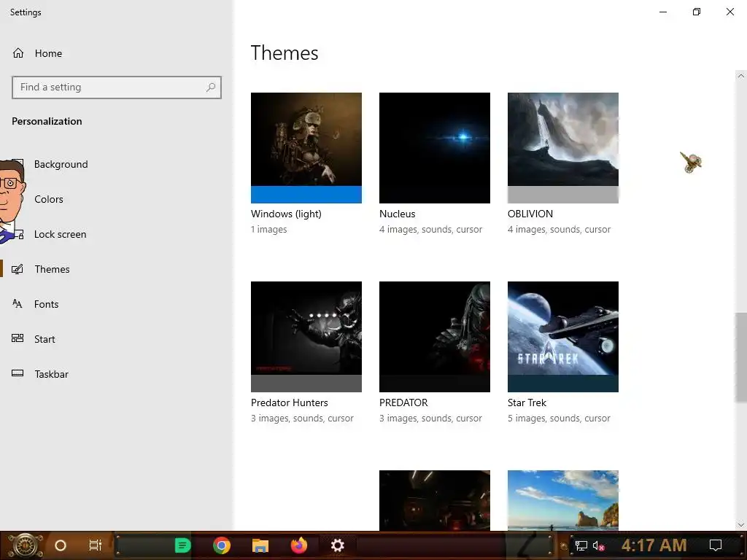Apply the Nucleus theme thumbnail

pyautogui.click(x=435, y=148)
